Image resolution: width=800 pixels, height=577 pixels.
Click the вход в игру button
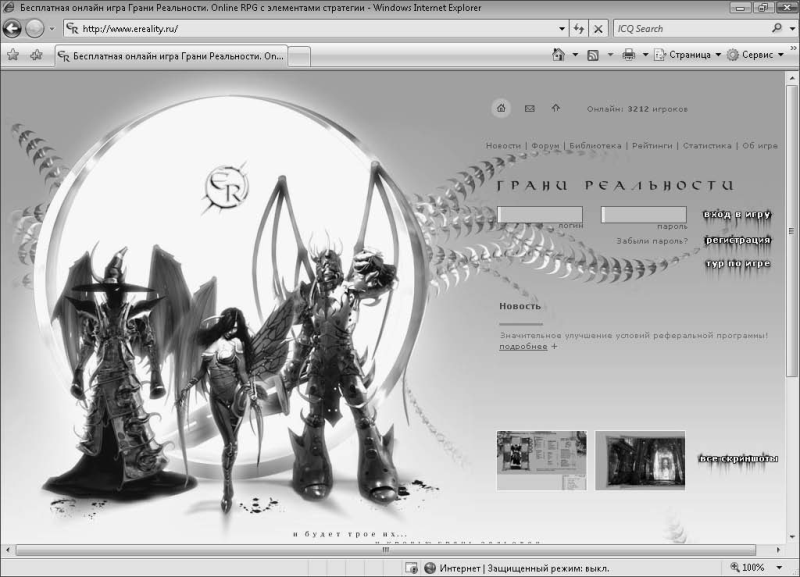(x=737, y=215)
